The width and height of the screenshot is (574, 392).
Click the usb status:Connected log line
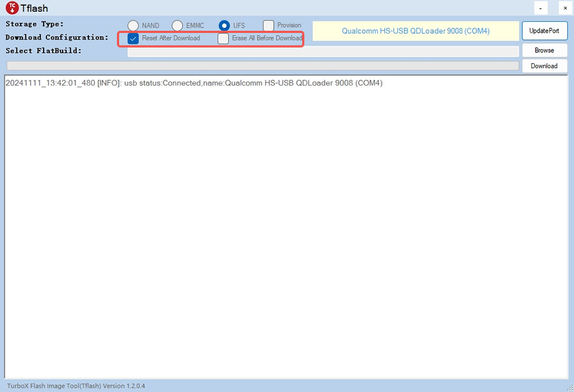point(194,83)
